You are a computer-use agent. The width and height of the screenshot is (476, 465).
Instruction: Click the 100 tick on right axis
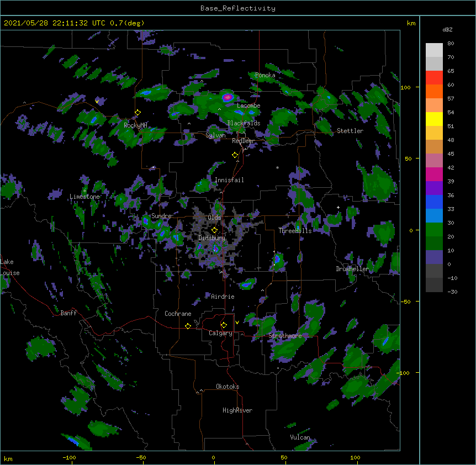(405, 87)
